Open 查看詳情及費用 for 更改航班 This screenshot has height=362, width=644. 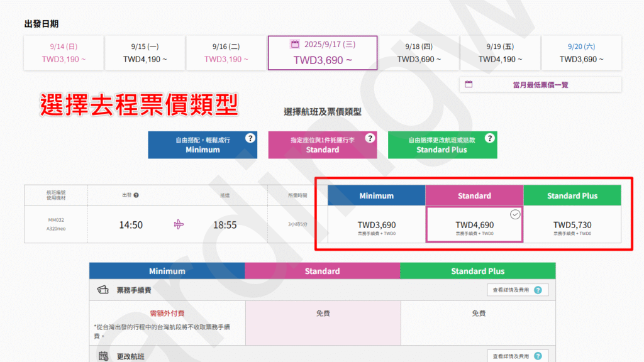518,356
